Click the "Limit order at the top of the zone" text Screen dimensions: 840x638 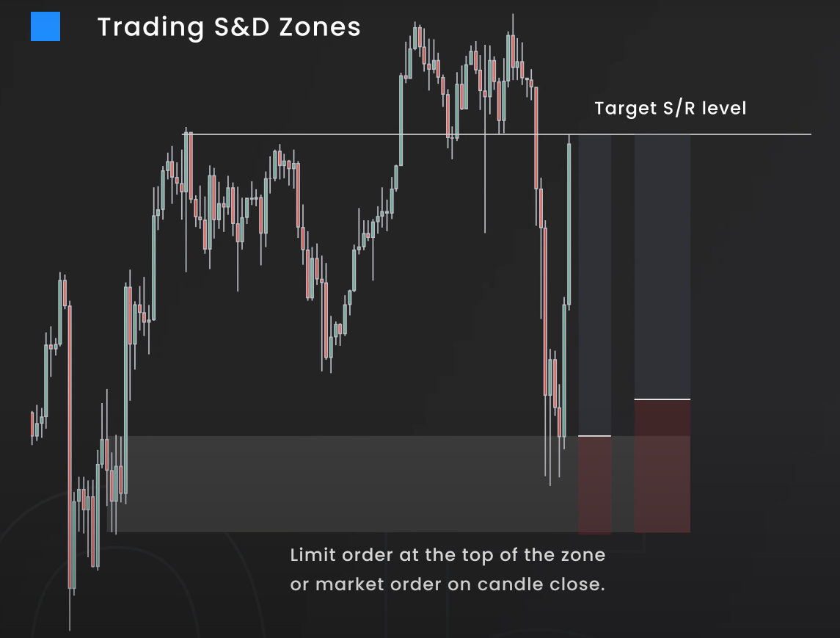click(448, 554)
